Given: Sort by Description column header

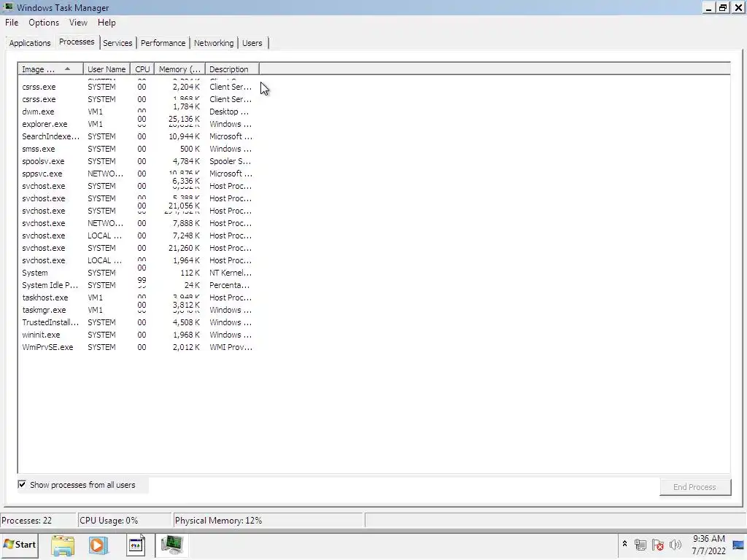Looking at the screenshot, I should pyautogui.click(x=232, y=69).
